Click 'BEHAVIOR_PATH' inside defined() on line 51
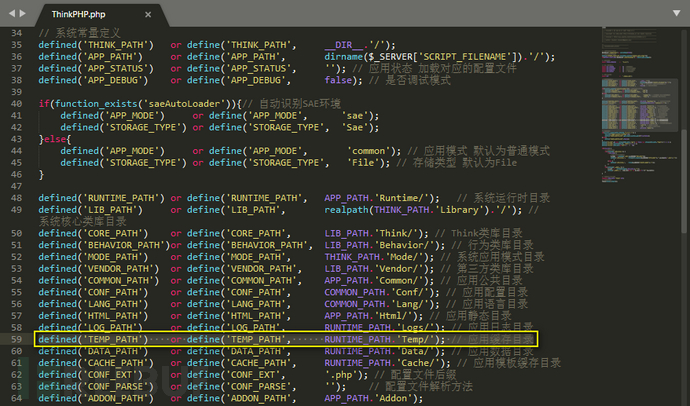Screen dimensions: 690x406 click(124, 245)
